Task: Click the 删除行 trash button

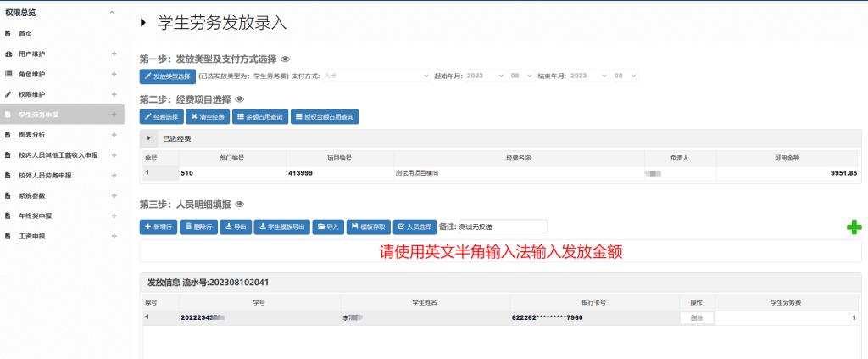Action: 198,227
